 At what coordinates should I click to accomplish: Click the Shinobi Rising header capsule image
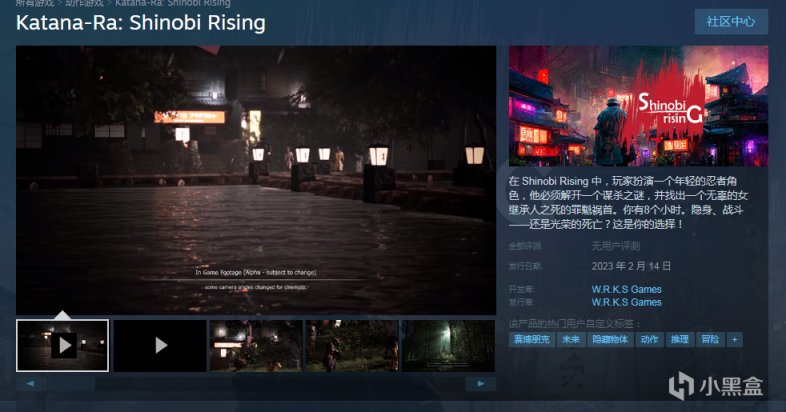click(x=638, y=105)
